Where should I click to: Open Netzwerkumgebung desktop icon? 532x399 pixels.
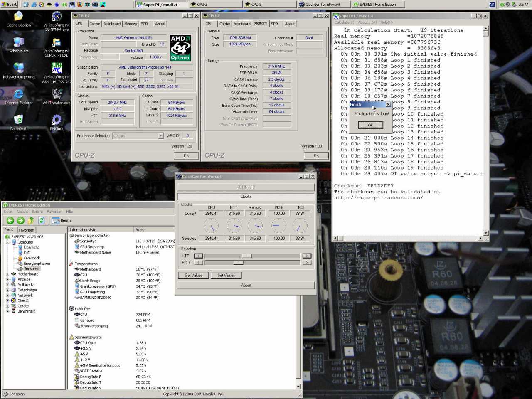click(19, 71)
